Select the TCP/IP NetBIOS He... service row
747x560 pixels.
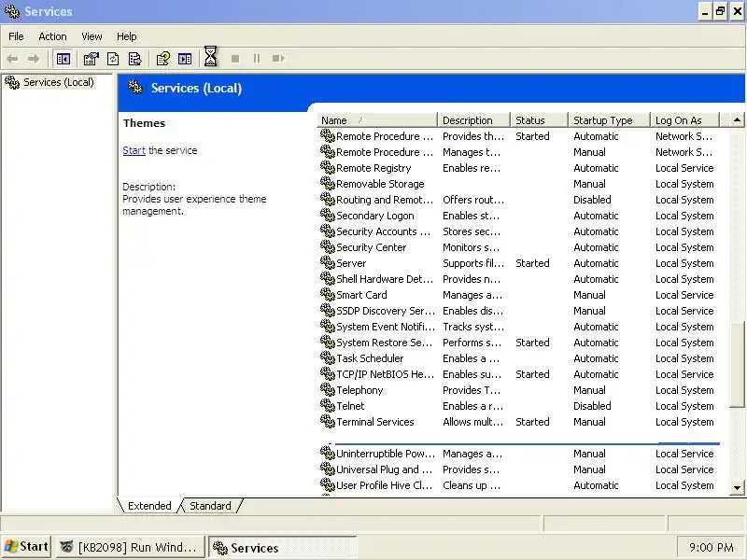(519, 374)
